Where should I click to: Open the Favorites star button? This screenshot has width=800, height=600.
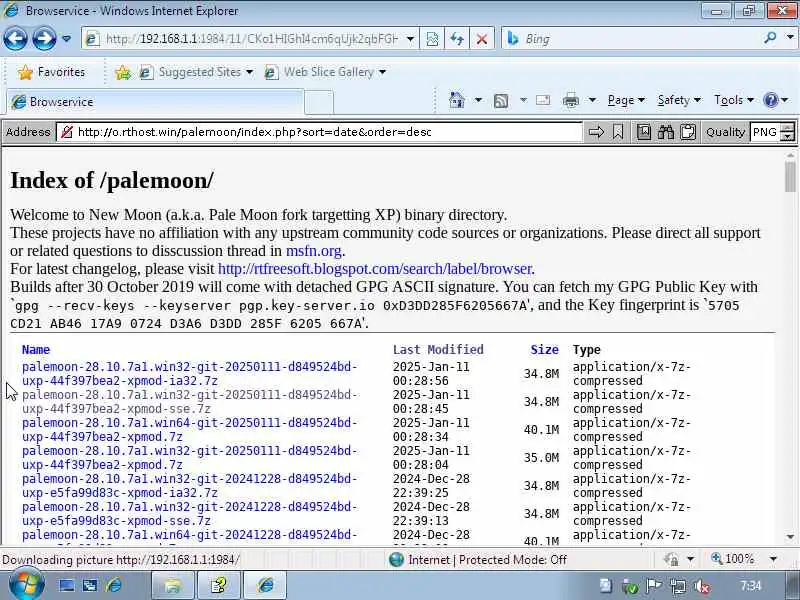pyautogui.click(x=51, y=72)
